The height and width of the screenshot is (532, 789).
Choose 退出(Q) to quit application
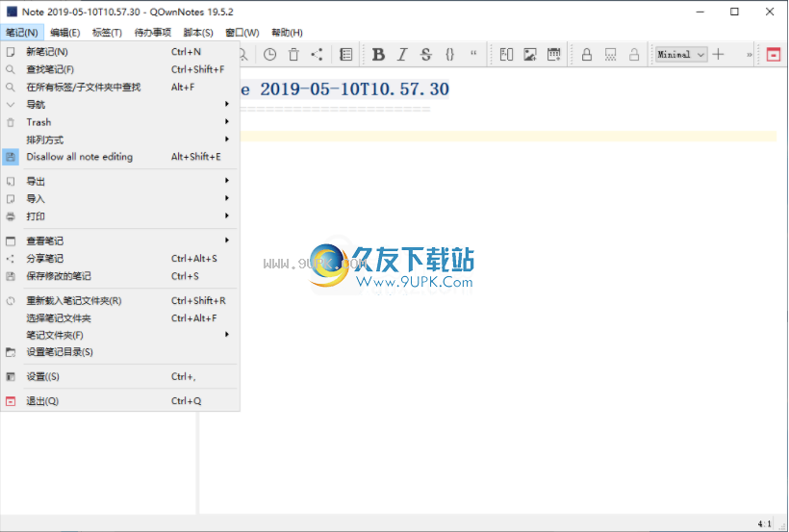coord(120,401)
